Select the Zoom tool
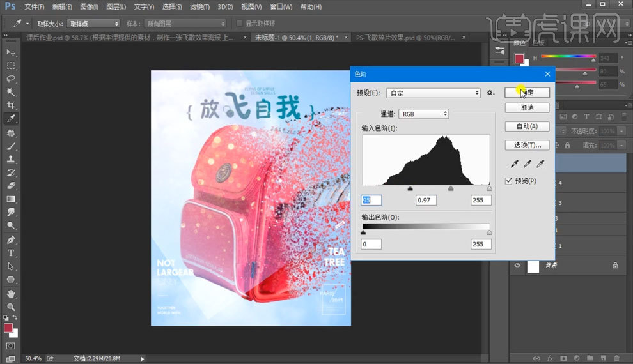This screenshot has height=364, width=633. point(11,307)
